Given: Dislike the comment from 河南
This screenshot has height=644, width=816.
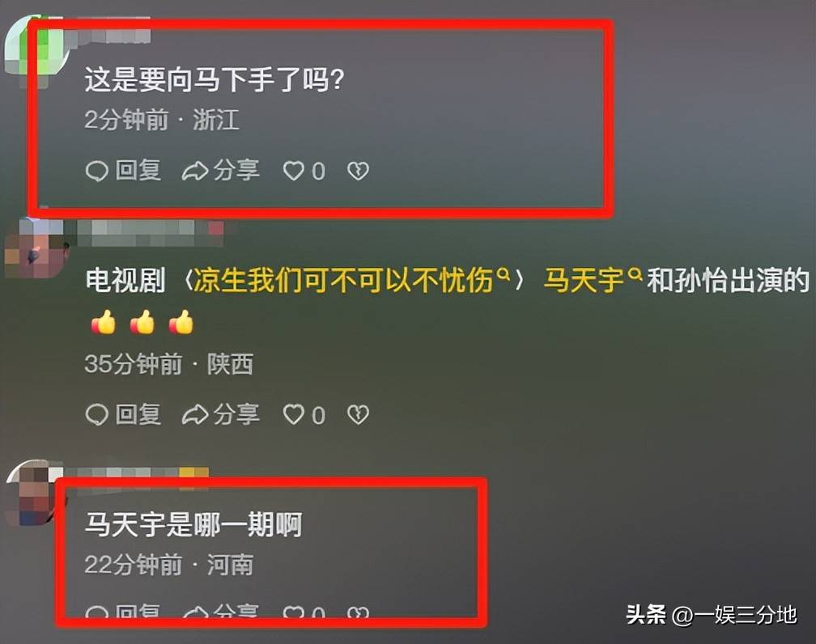Looking at the screenshot, I should (x=358, y=612).
